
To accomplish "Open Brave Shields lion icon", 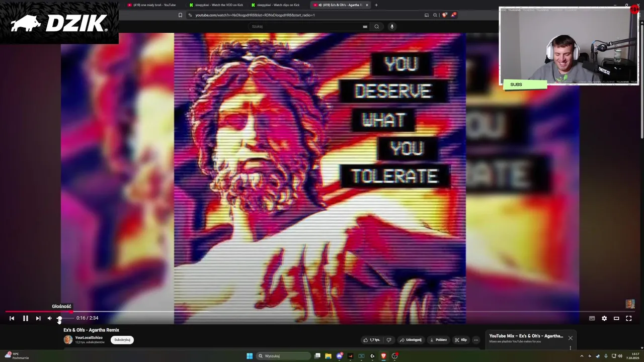I will click(x=444, y=15).
